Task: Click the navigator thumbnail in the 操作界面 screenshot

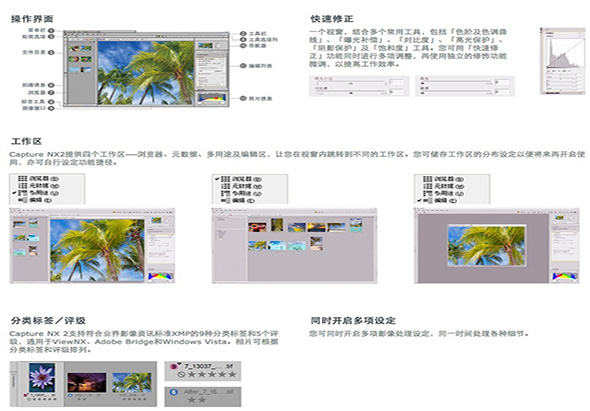Action: pyautogui.click(x=205, y=46)
